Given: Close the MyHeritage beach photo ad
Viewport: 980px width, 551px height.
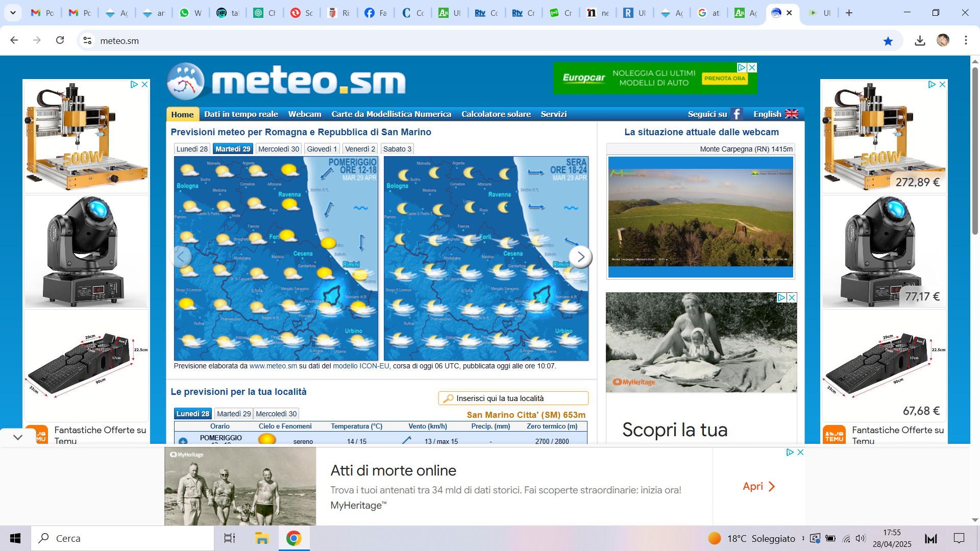Looking at the screenshot, I should click(792, 297).
